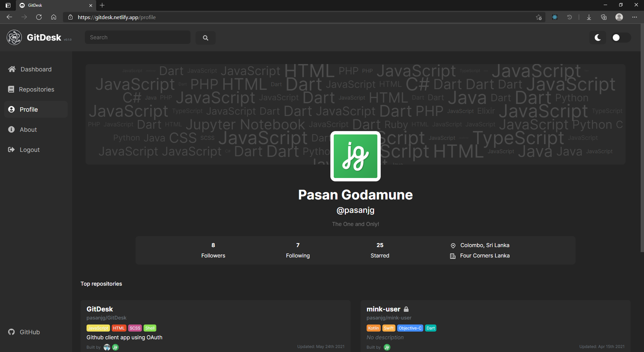Reload the page with refresh icon
The image size is (644, 352).
[x=39, y=17]
